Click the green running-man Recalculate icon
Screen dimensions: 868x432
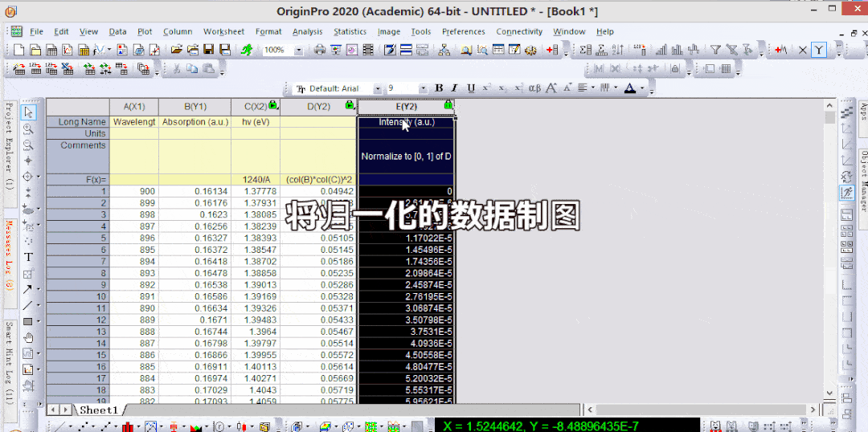click(247, 51)
